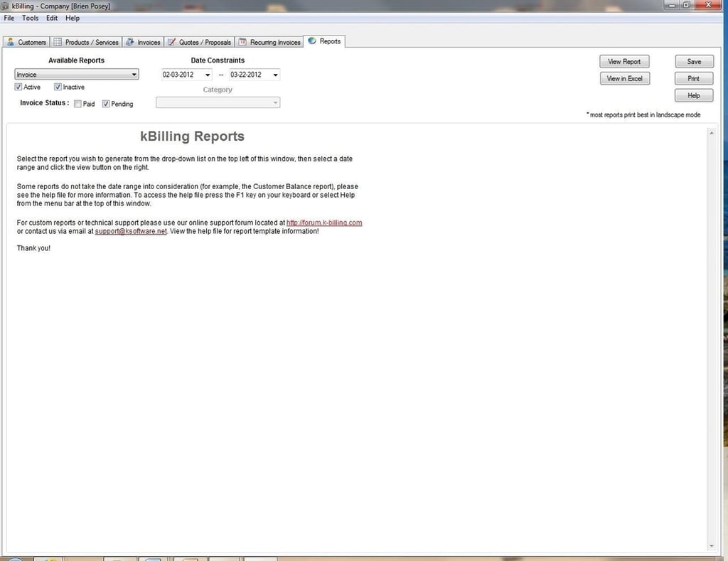Open the forum.k-billing.com link
728x561 pixels.
324,223
